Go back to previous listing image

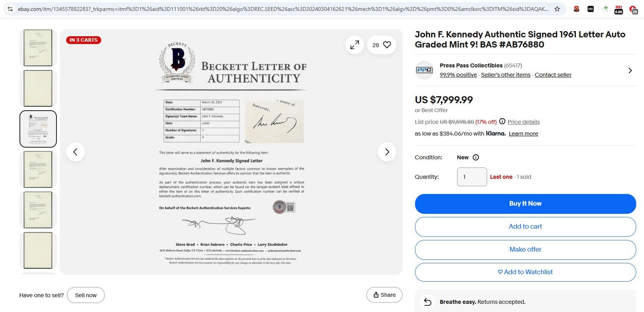tap(76, 152)
